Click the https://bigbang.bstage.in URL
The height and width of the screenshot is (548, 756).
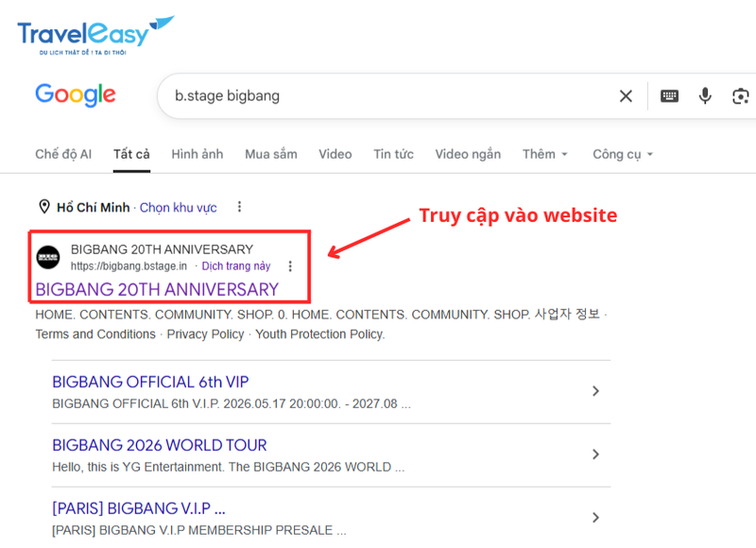[129, 266]
